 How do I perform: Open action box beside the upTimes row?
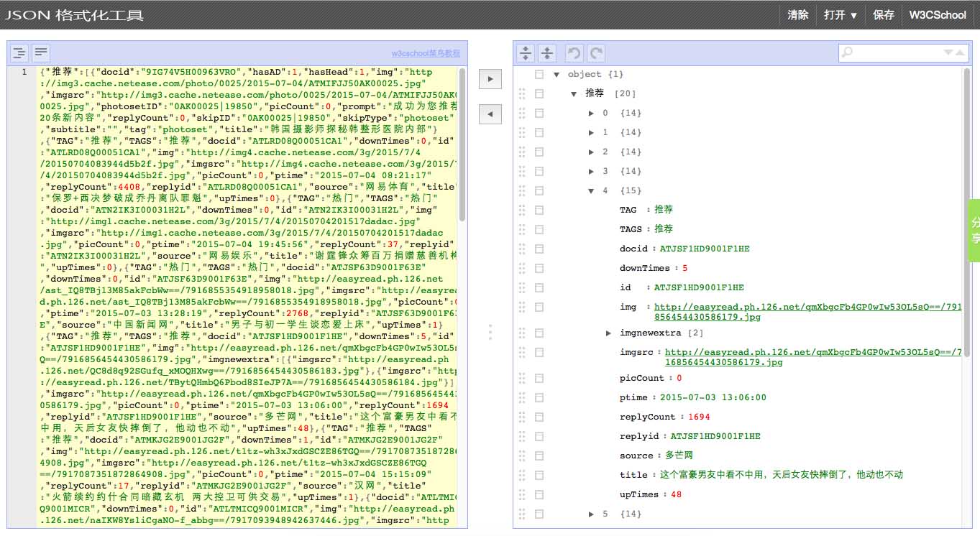click(539, 494)
